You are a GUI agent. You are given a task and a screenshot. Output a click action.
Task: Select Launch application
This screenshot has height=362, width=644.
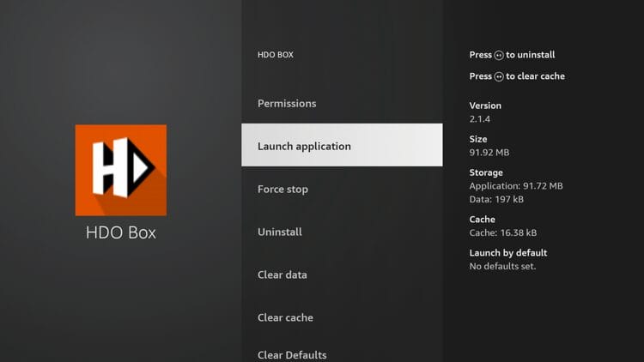point(342,145)
